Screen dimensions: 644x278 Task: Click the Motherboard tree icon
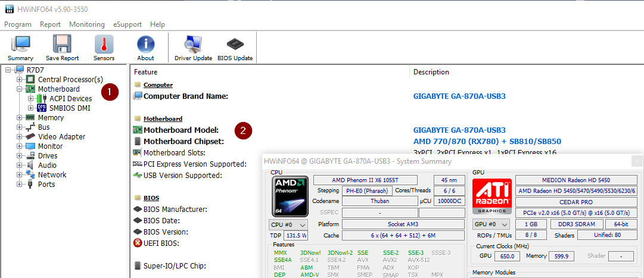[x=30, y=89]
